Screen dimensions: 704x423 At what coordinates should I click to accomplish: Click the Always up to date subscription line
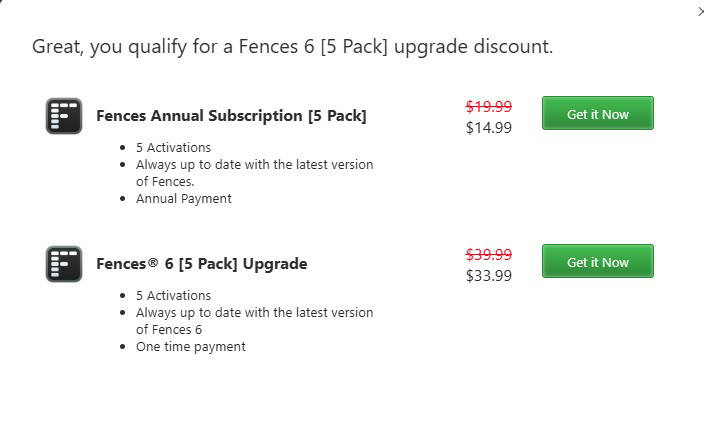tap(254, 164)
